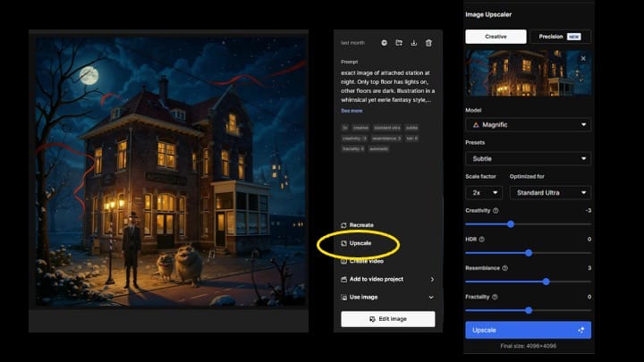644x362 pixels.
Task: Open the Presets dropdown showing Subtle
Action: pyautogui.click(x=528, y=158)
